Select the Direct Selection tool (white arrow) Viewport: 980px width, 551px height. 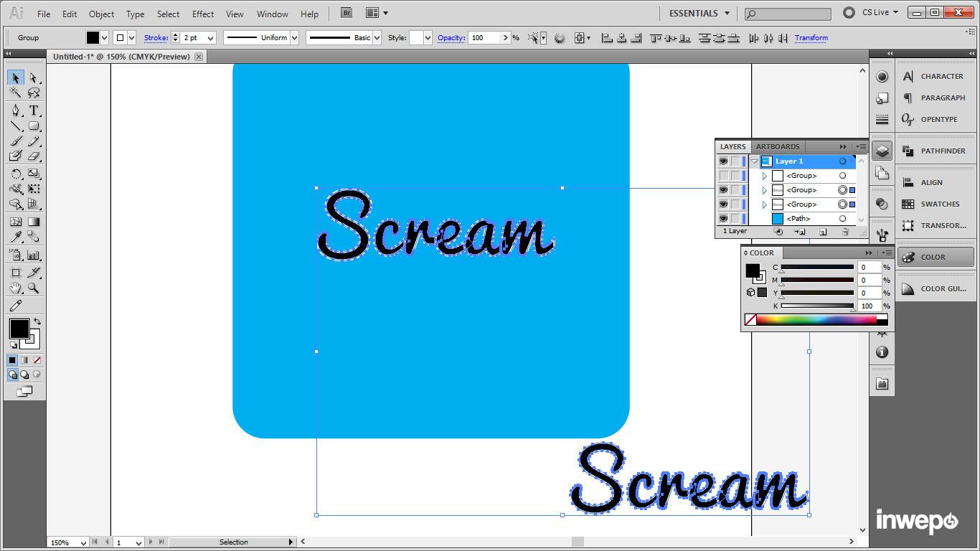(33, 77)
